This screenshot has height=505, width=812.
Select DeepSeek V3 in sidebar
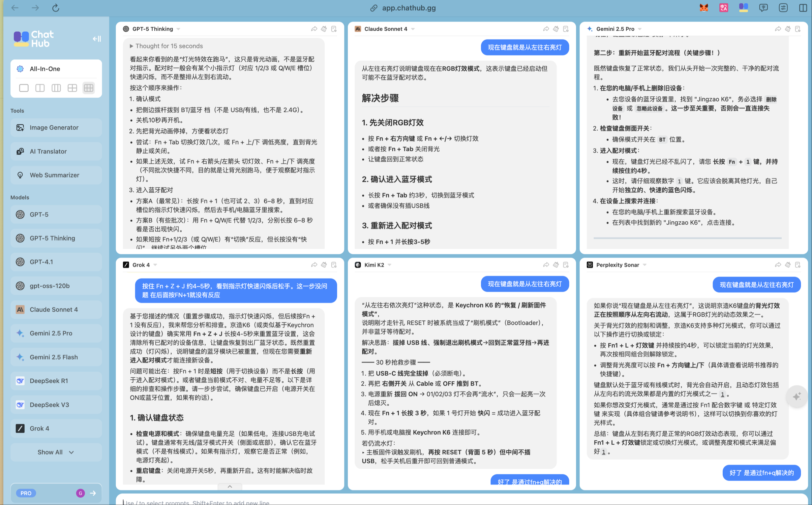pyautogui.click(x=56, y=405)
